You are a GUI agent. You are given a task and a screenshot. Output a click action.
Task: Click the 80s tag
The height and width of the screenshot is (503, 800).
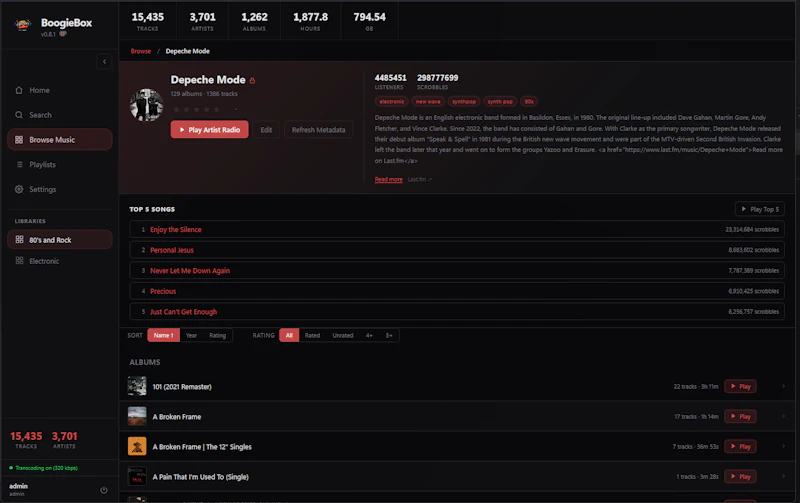[x=529, y=102]
